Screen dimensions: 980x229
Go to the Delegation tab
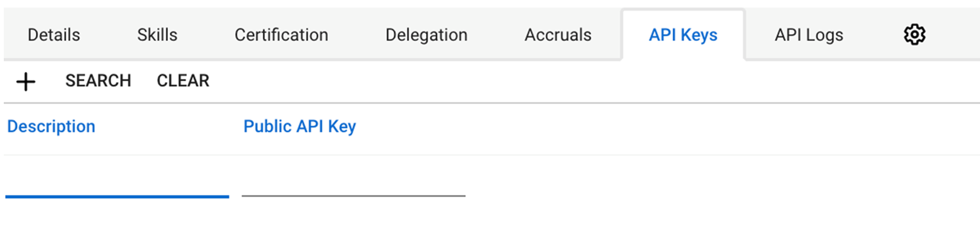coord(426,35)
